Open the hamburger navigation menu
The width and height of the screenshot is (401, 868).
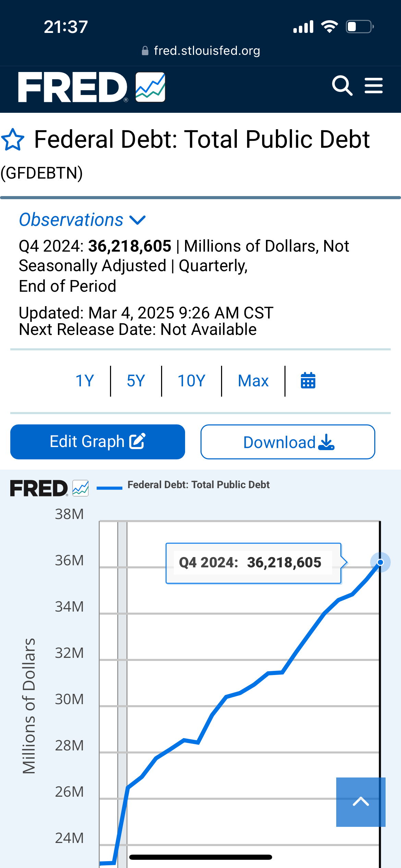[x=374, y=86]
